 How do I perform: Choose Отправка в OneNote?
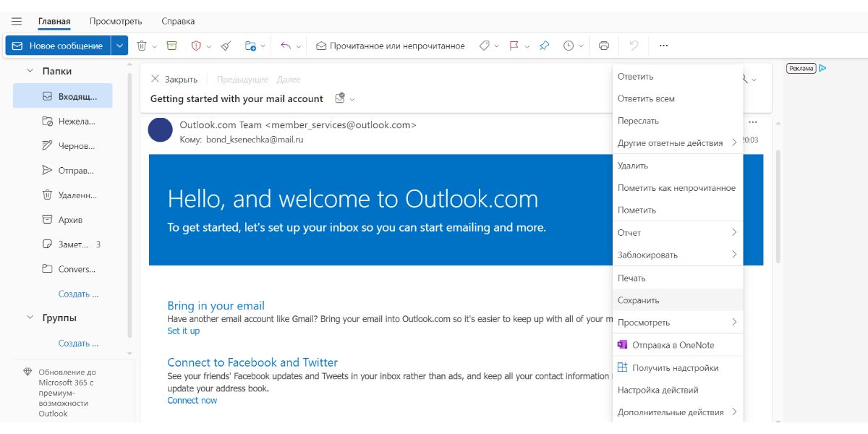coord(678,345)
